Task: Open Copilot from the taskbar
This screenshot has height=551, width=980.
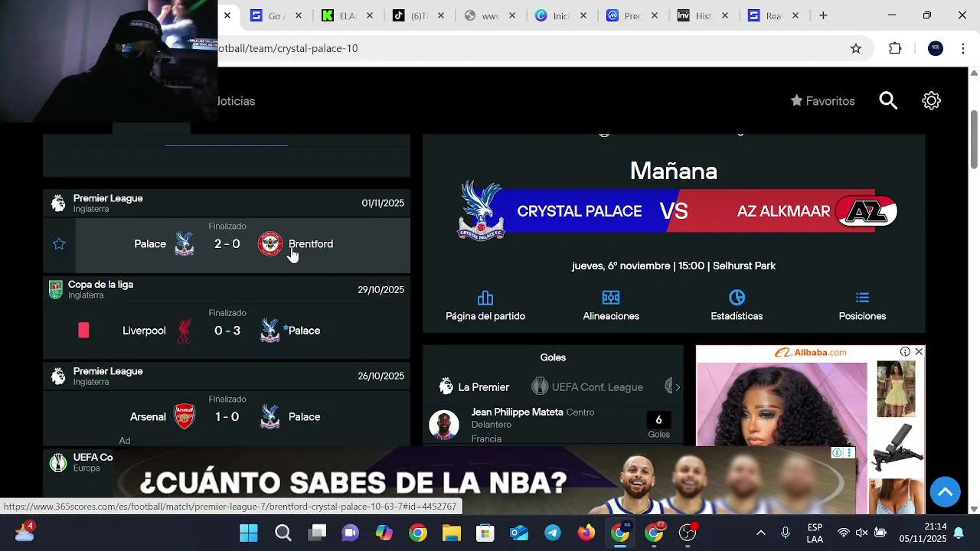Action: tap(384, 533)
